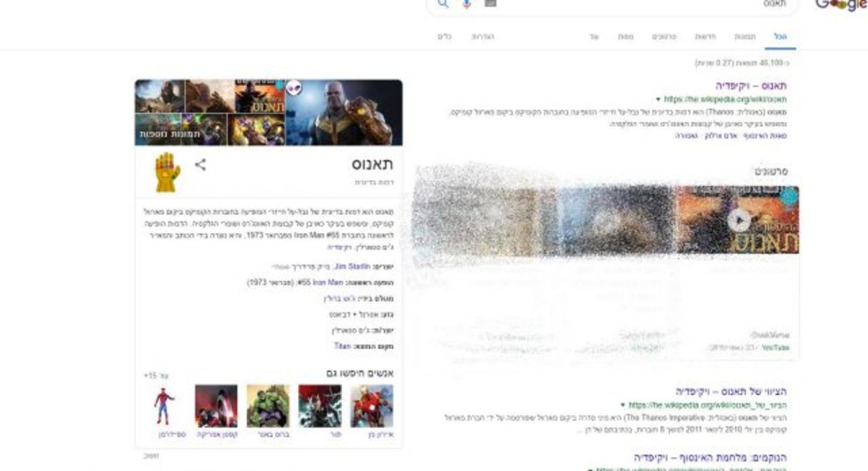
Task: Click the magnifier search icon
Action: (443, 4)
